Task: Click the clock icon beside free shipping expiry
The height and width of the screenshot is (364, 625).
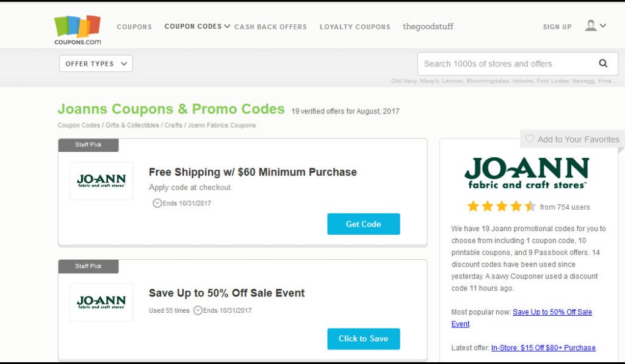Action: (x=157, y=203)
